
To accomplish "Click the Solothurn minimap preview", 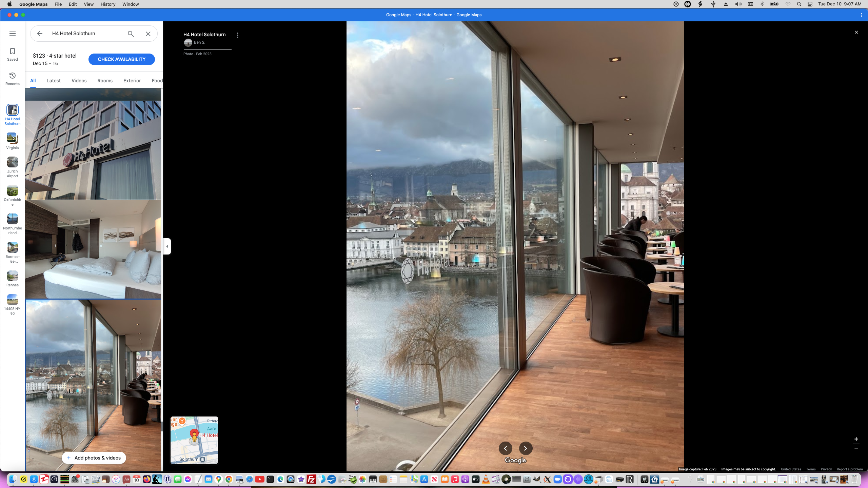I will [x=194, y=440].
